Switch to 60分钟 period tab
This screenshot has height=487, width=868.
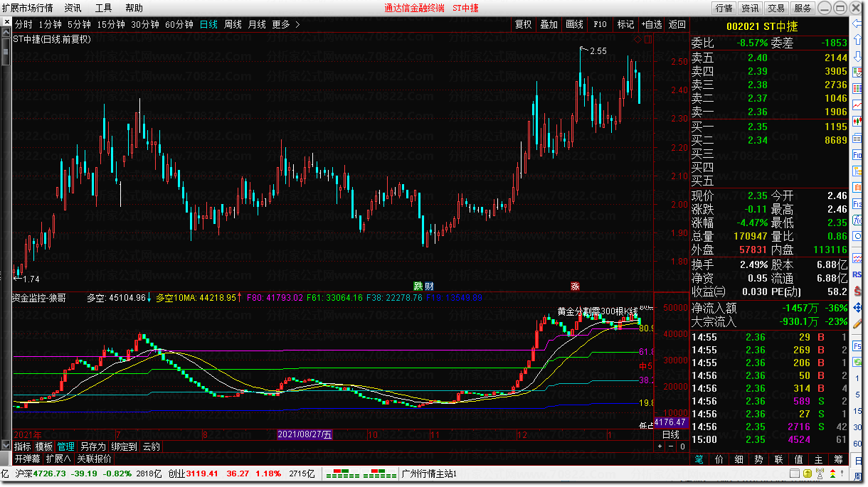pos(179,24)
